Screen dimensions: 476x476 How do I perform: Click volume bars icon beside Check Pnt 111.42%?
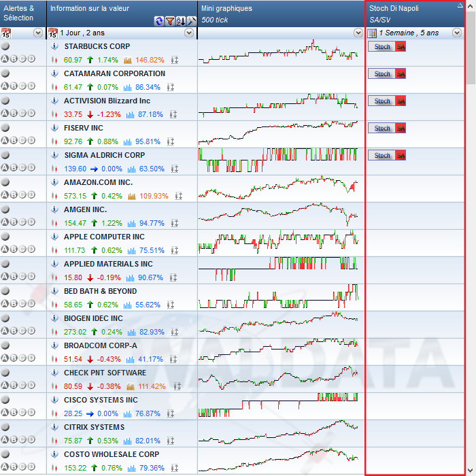pyautogui.click(x=131, y=386)
